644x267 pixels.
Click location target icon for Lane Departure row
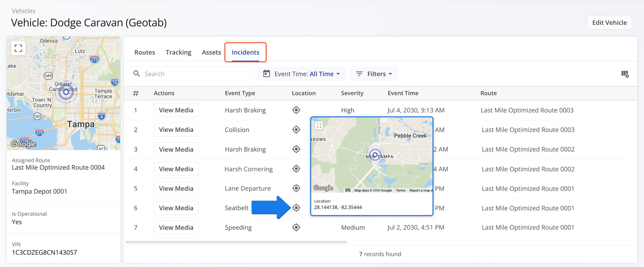click(296, 188)
